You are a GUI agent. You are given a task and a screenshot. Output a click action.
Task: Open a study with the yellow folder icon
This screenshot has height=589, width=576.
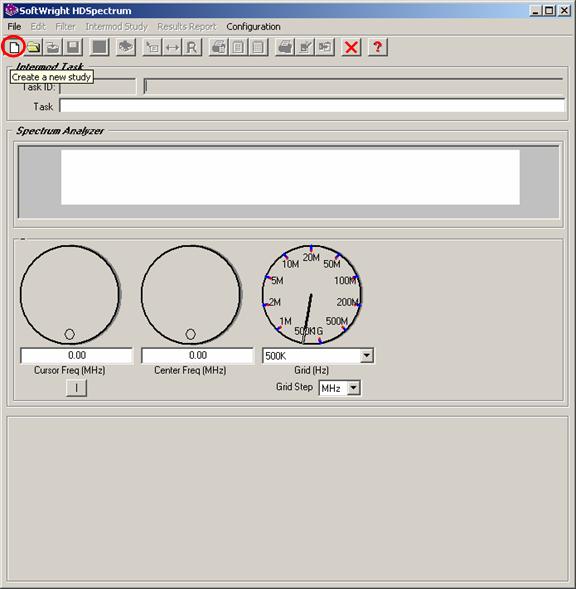(x=34, y=47)
